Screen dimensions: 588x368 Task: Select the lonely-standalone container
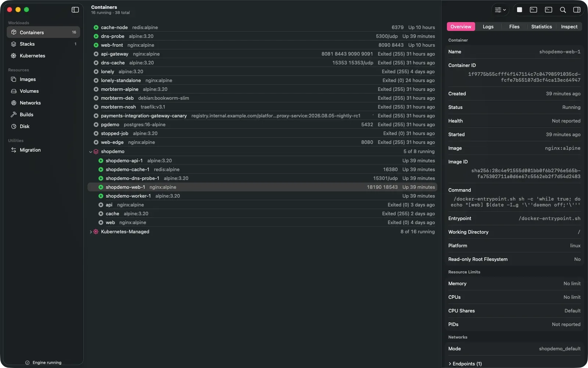(262, 81)
